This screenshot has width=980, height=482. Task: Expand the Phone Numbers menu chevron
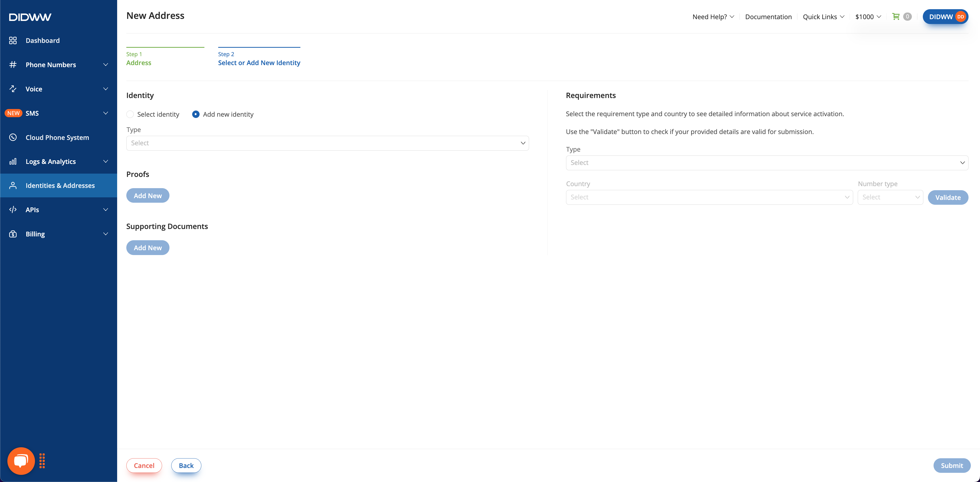click(x=106, y=65)
